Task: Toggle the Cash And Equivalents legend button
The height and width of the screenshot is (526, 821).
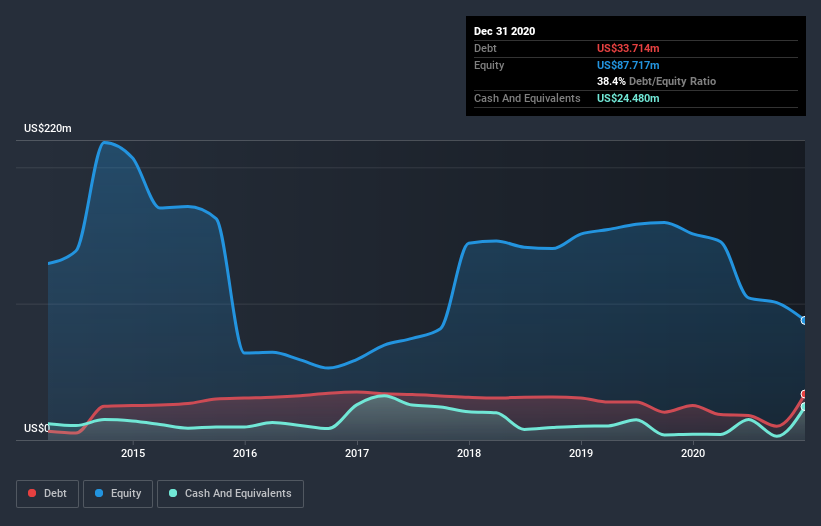Action: 230,494
